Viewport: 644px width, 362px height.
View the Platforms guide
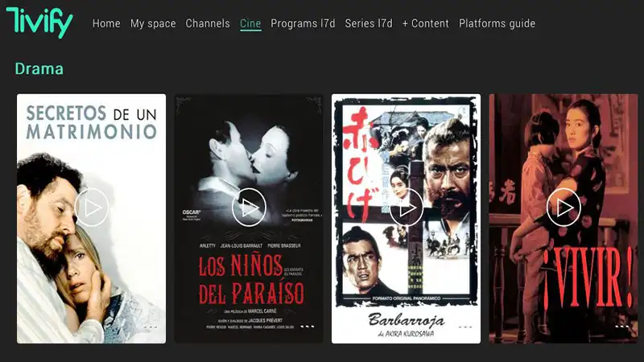(x=497, y=23)
